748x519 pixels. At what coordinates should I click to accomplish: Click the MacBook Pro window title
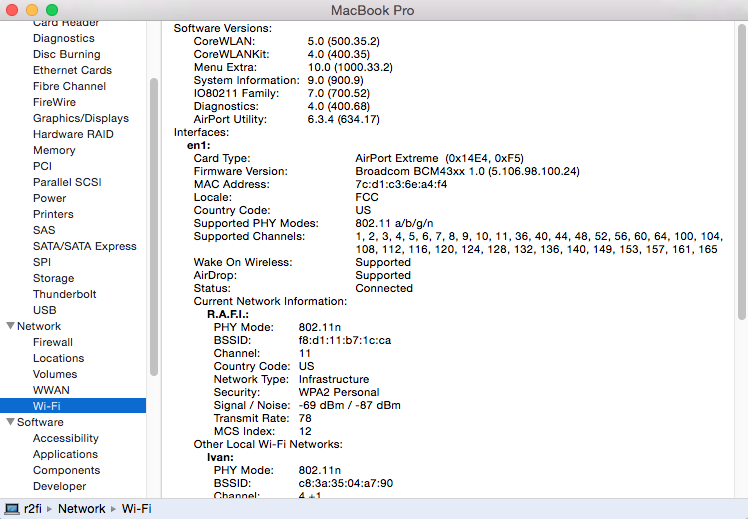tap(373, 10)
